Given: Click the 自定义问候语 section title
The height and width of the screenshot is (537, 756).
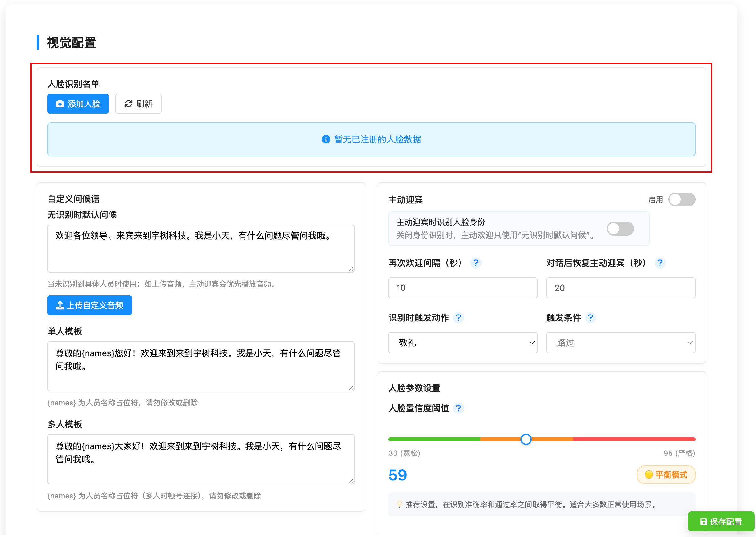Looking at the screenshot, I should pos(73,199).
